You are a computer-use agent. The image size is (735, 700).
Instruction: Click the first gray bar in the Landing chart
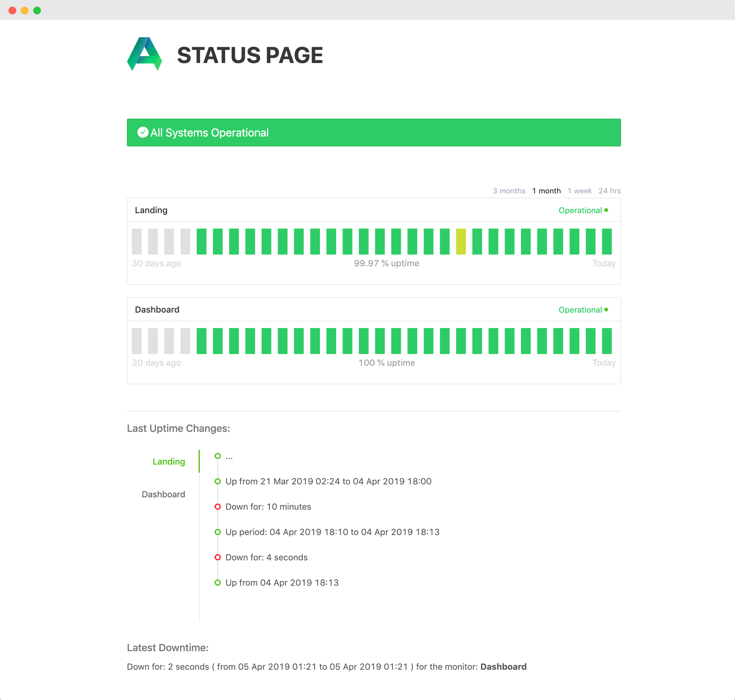(136, 242)
